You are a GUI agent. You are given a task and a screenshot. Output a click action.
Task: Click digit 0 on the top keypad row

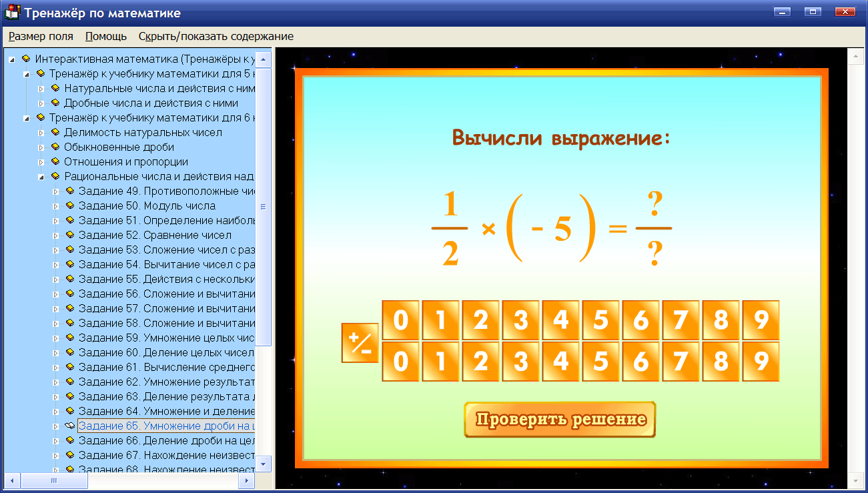pyautogui.click(x=400, y=321)
